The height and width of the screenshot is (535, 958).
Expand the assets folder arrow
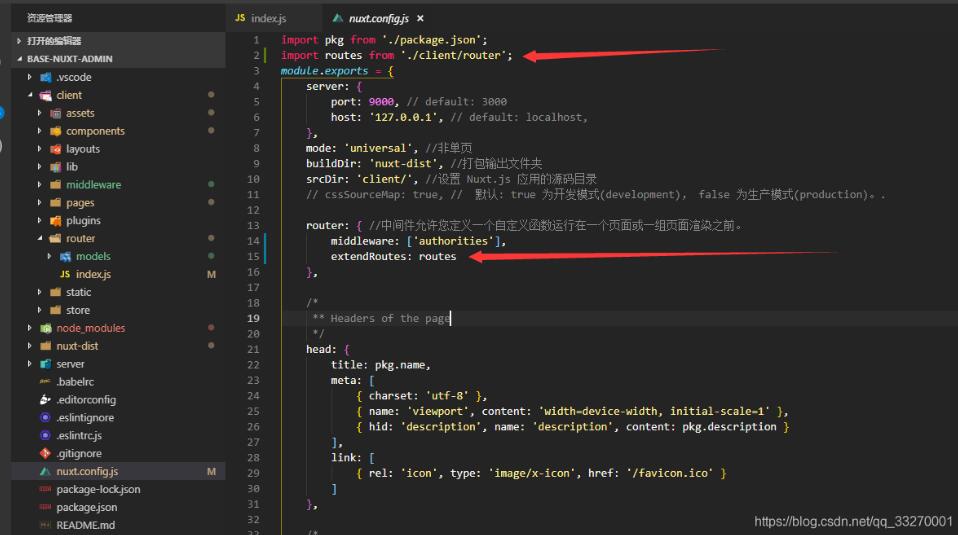click(x=39, y=113)
